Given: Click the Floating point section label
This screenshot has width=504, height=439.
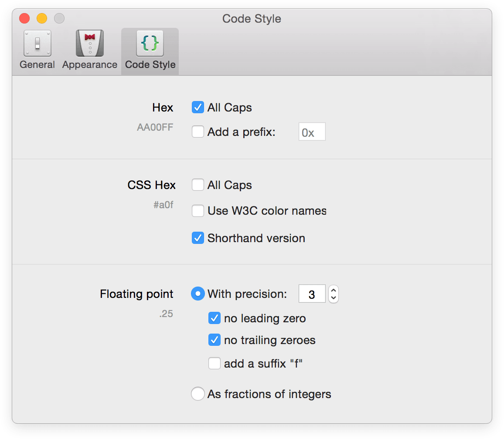Looking at the screenshot, I should click(136, 294).
